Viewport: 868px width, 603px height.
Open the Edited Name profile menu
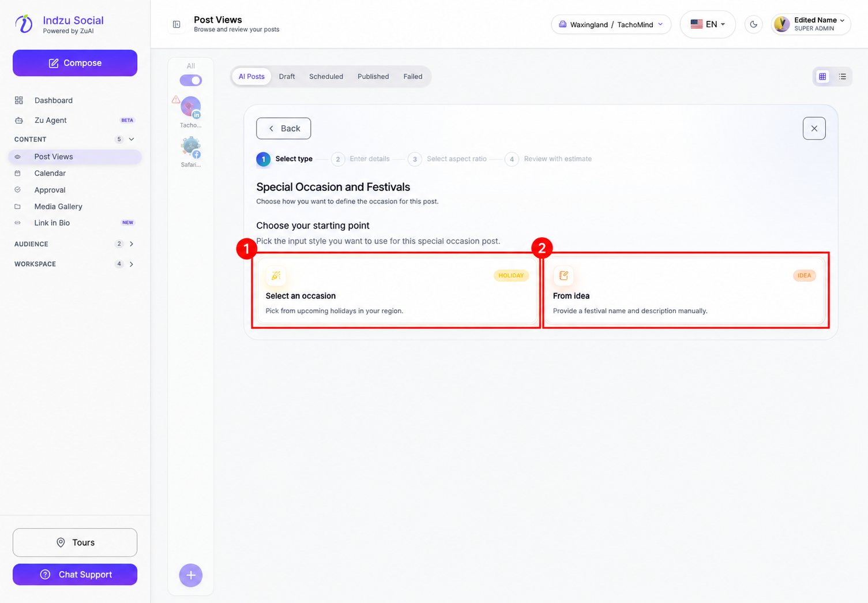coord(811,24)
